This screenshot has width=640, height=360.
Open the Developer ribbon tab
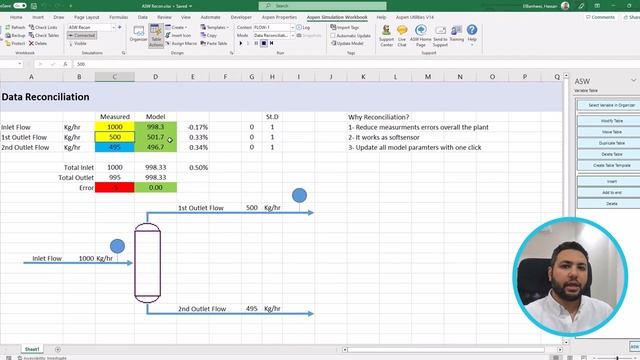[241, 17]
